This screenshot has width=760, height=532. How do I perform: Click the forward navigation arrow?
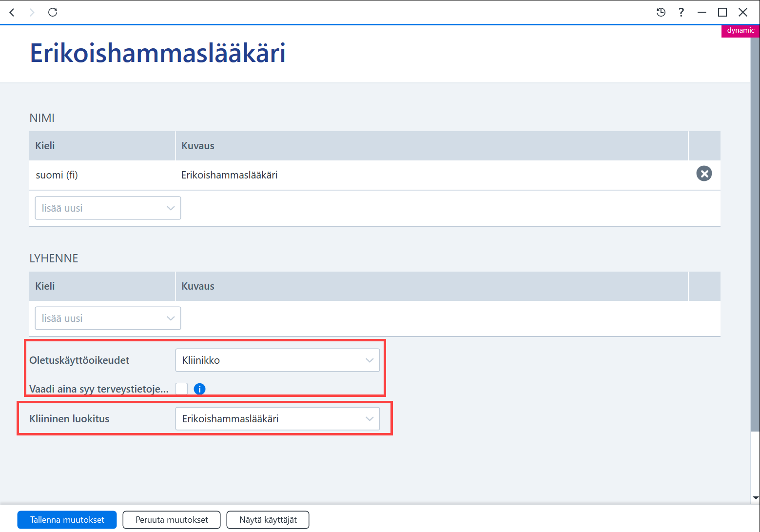point(32,12)
